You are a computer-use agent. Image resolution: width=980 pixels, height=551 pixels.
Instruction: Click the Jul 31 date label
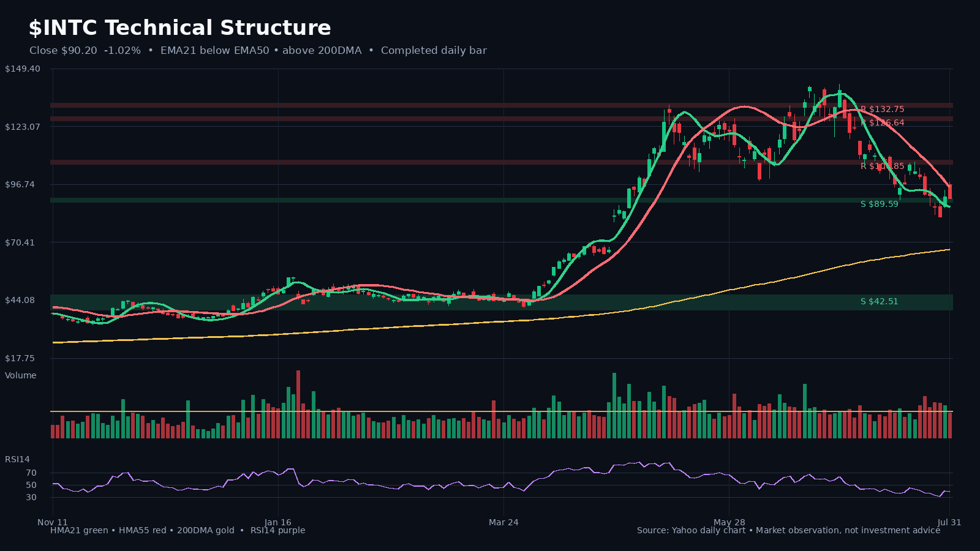(949, 522)
